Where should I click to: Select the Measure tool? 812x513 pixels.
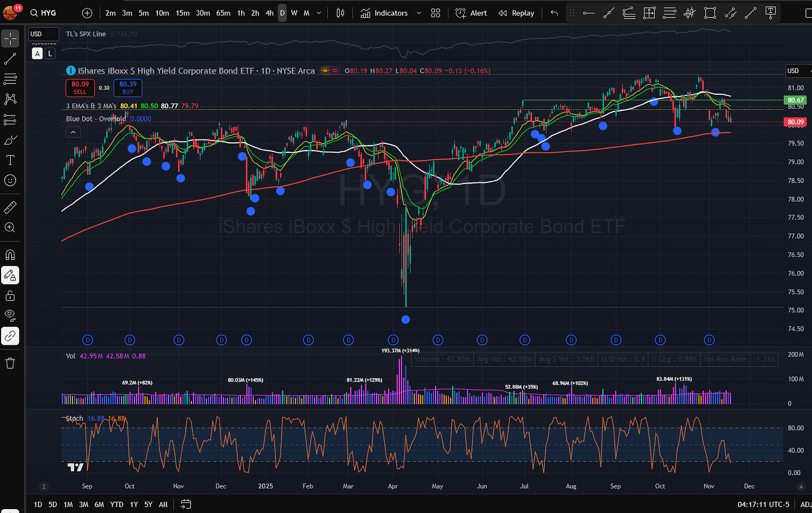tap(10, 207)
